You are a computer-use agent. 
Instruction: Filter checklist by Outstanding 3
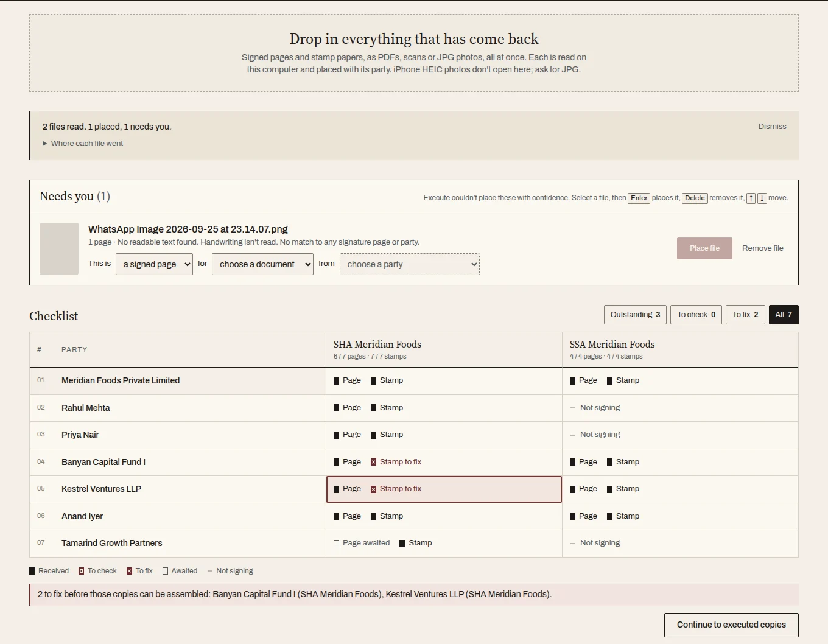click(635, 315)
